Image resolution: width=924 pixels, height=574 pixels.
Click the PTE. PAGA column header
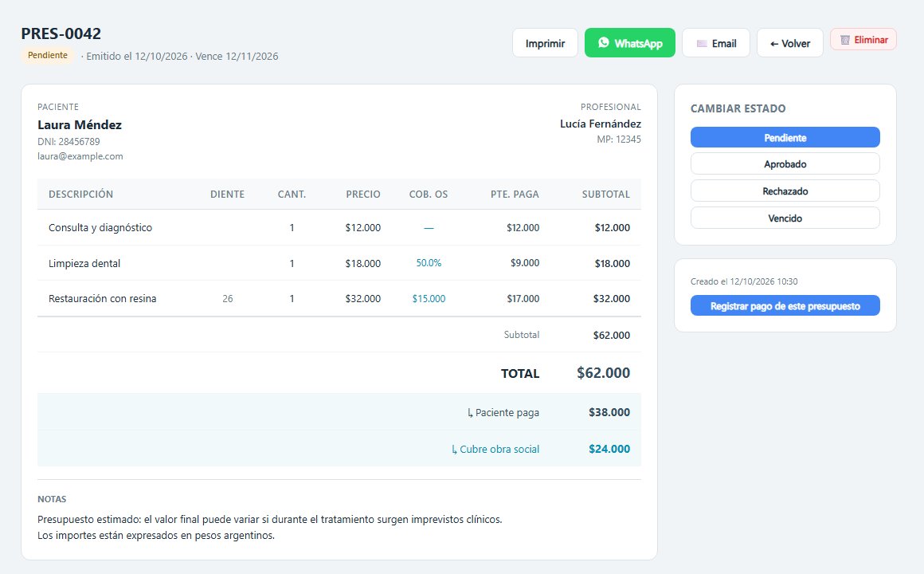click(x=515, y=194)
